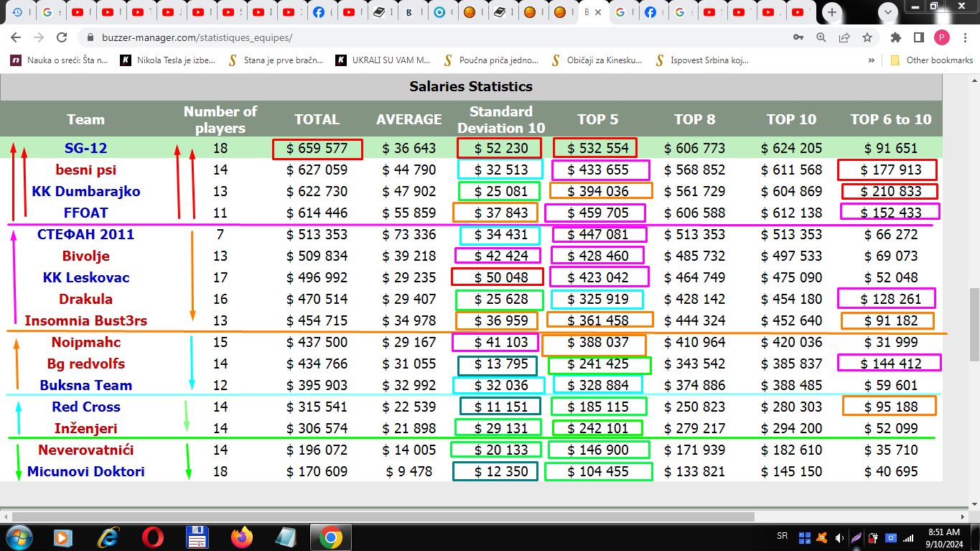Open team Micunovi Doktori
Viewport: 980px width, 551px height.
click(85, 472)
